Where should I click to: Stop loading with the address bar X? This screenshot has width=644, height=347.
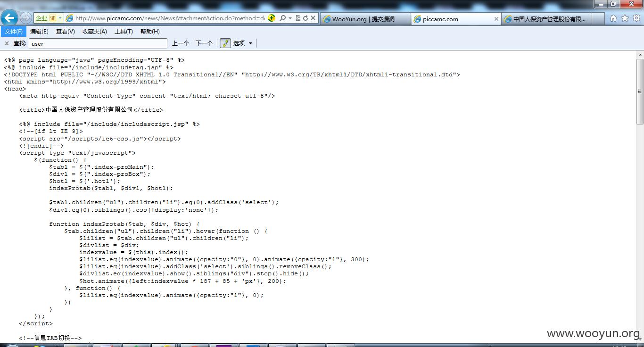click(313, 18)
